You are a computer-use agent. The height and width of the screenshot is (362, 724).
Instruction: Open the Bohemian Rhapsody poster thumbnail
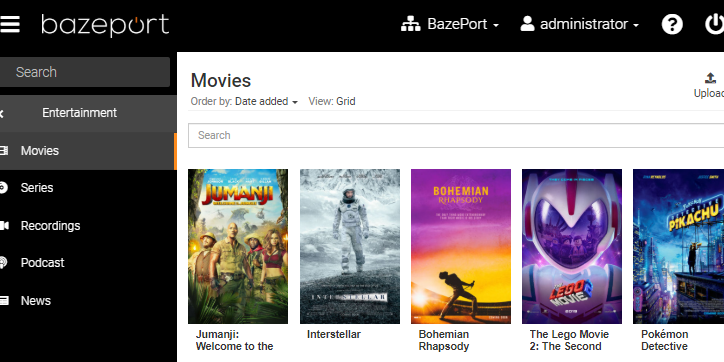click(x=461, y=246)
